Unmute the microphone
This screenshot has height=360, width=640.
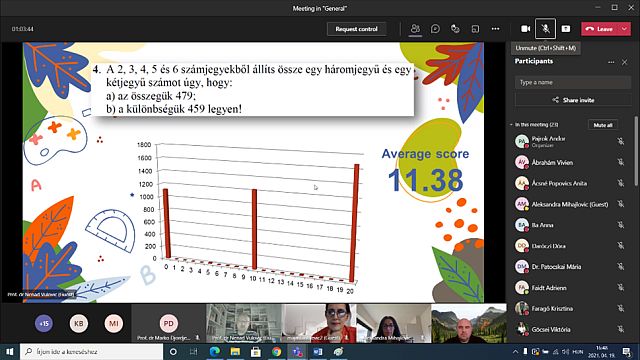pos(545,29)
